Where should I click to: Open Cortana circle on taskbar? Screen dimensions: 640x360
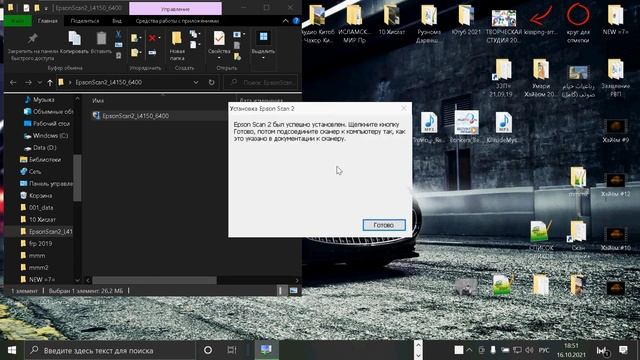(208, 350)
